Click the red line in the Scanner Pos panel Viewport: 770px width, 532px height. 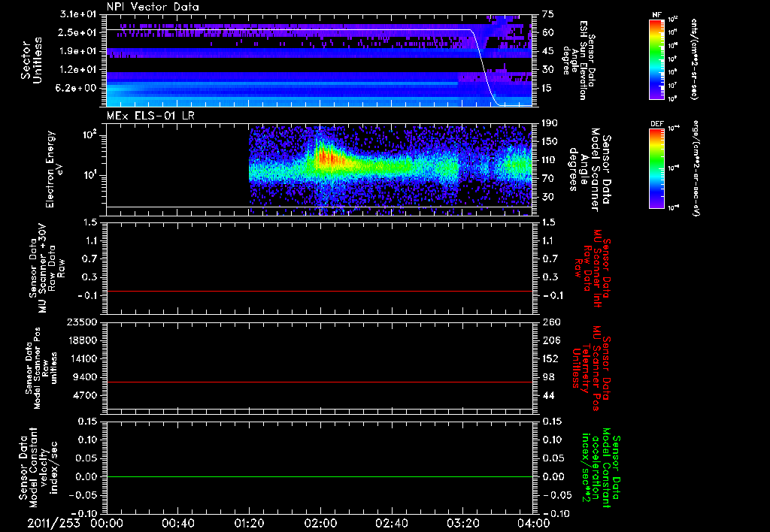click(x=320, y=382)
